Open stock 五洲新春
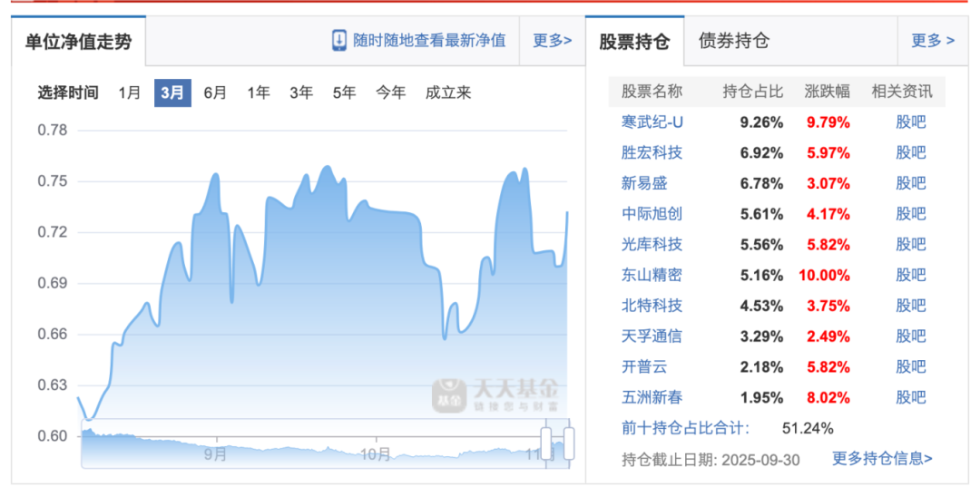 (x=652, y=397)
